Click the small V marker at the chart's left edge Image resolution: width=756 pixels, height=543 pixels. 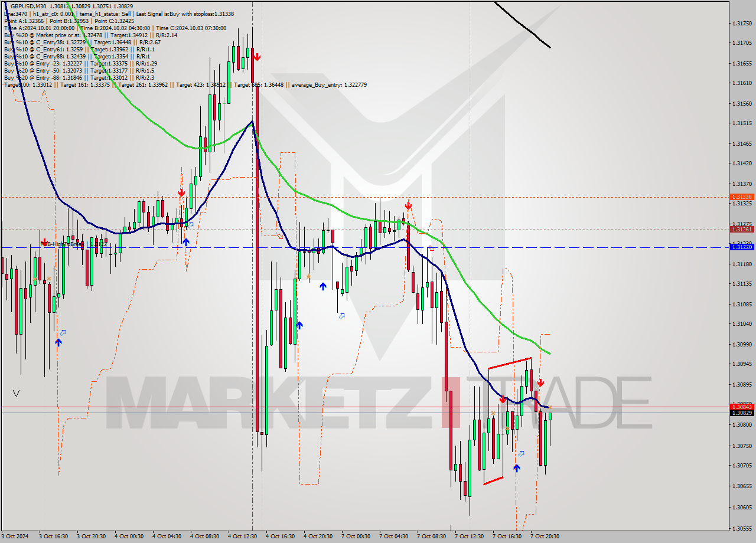tap(16, 393)
